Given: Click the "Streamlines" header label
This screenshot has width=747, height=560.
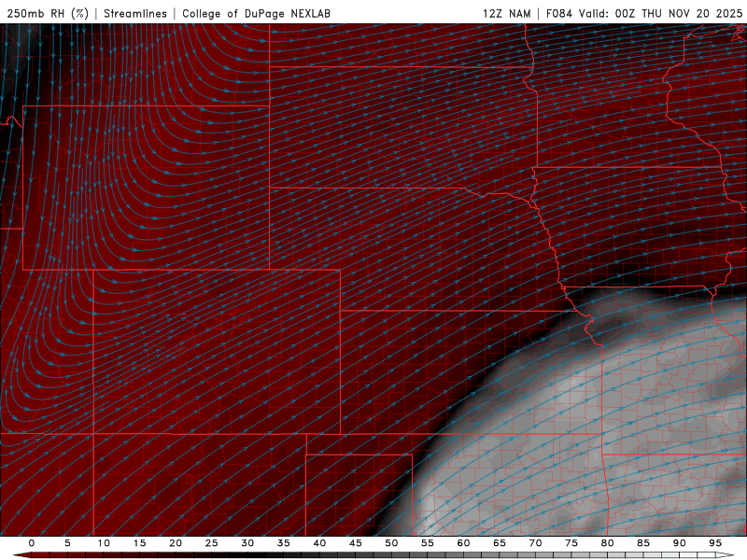Looking at the screenshot, I should click(135, 13).
